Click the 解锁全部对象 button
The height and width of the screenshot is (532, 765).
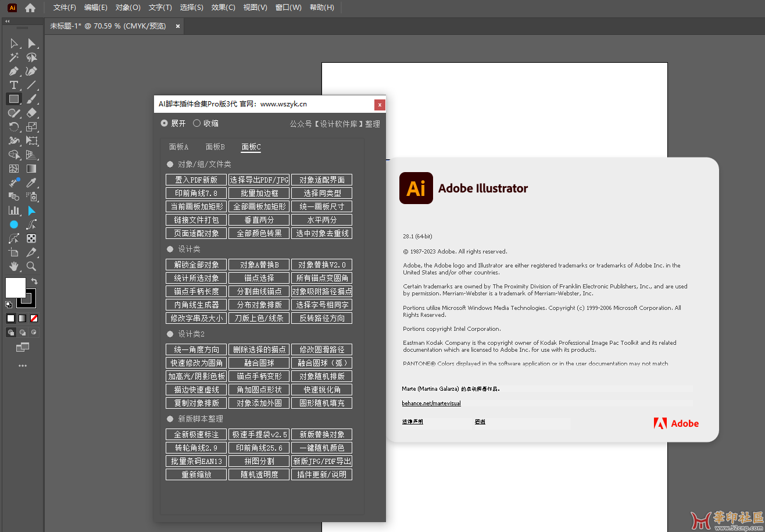(x=196, y=265)
